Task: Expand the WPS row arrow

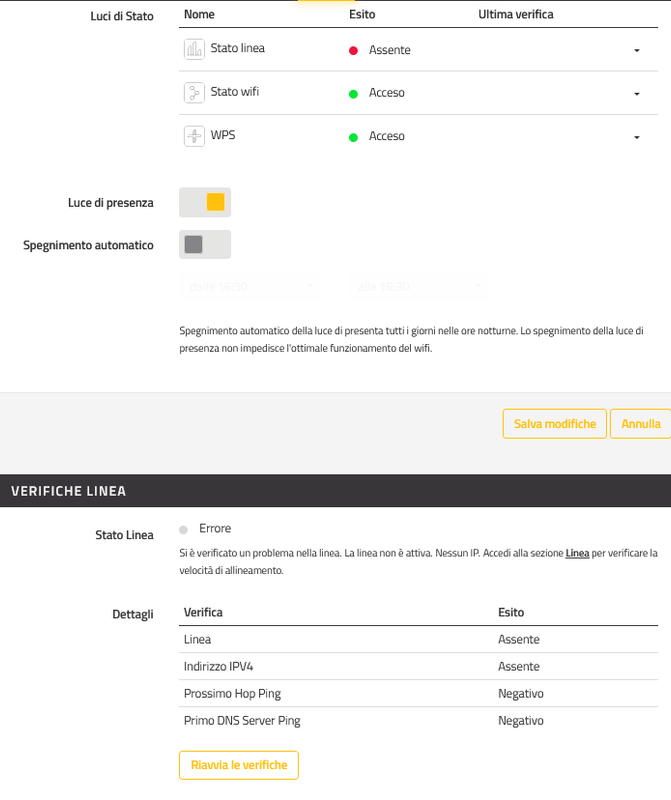Action: (637, 138)
